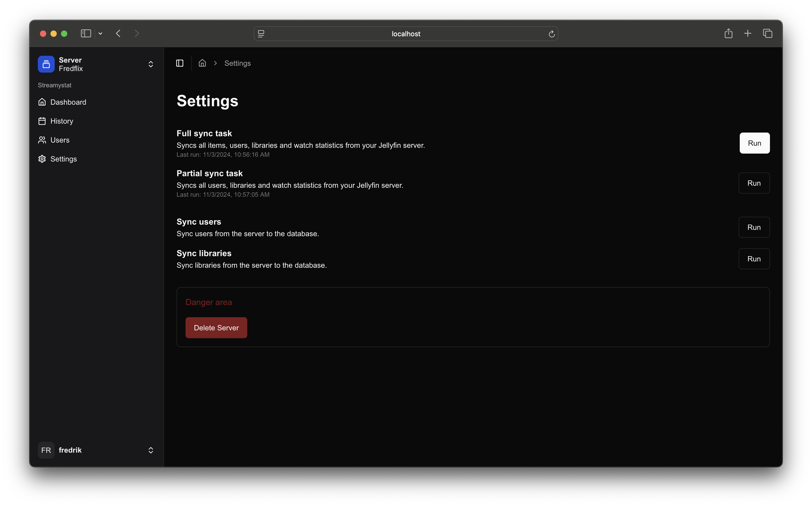The image size is (812, 506).
Task: Open the History page
Action: pyautogui.click(x=96, y=121)
